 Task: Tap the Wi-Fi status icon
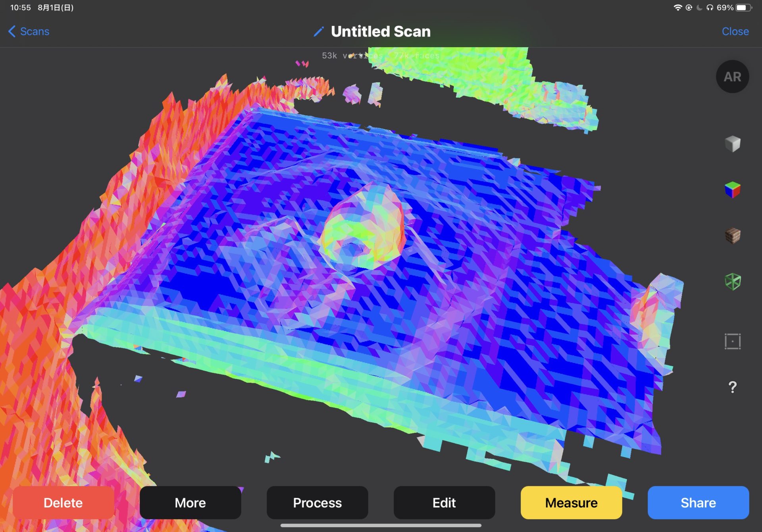(x=677, y=8)
